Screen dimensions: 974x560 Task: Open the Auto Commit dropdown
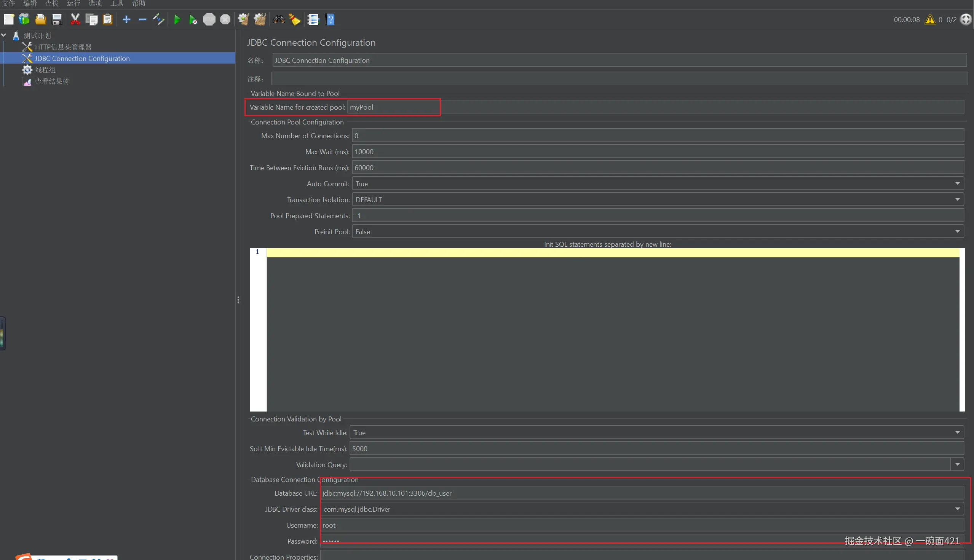pyautogui.click(x=957, y=184)
